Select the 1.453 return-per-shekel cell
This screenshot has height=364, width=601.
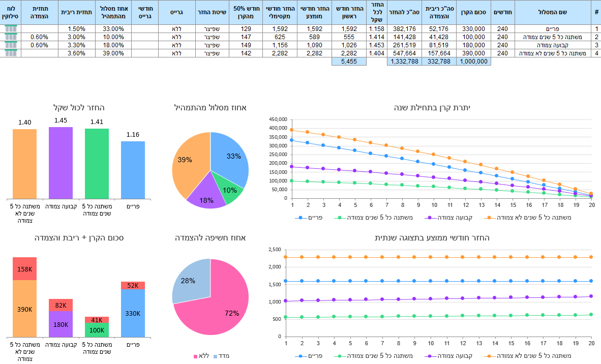377,45
